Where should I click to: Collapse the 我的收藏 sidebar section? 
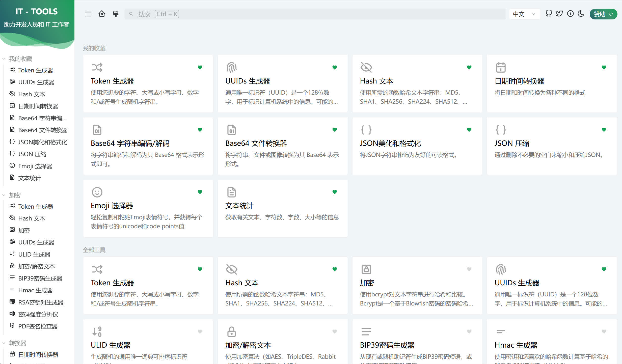(x=20, y=59)
